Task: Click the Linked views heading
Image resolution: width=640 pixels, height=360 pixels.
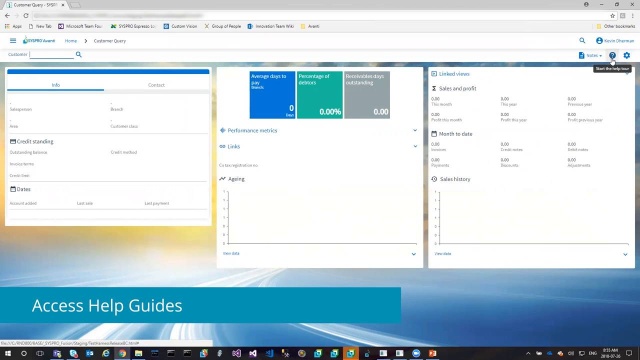Action: (x=454, y=74)
